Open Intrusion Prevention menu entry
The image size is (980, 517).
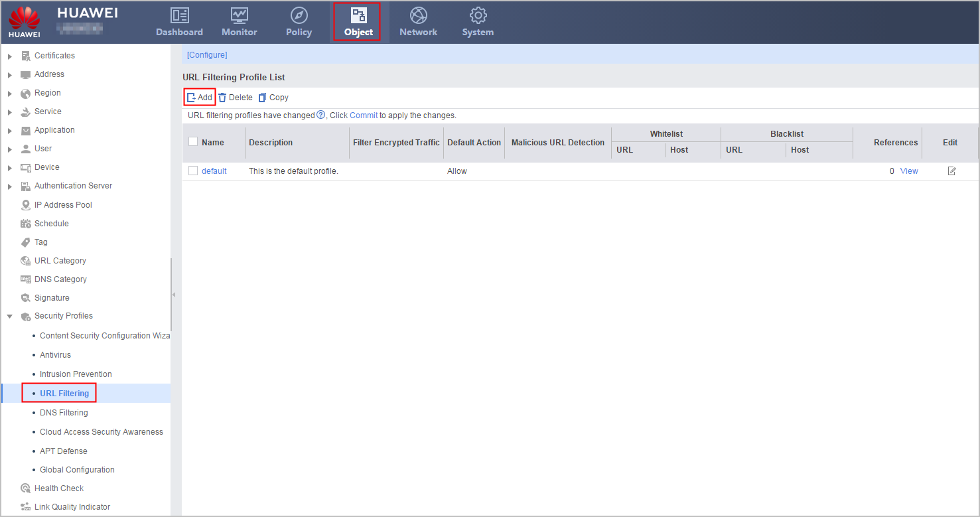pyautogui.click(x=76, y=374)
